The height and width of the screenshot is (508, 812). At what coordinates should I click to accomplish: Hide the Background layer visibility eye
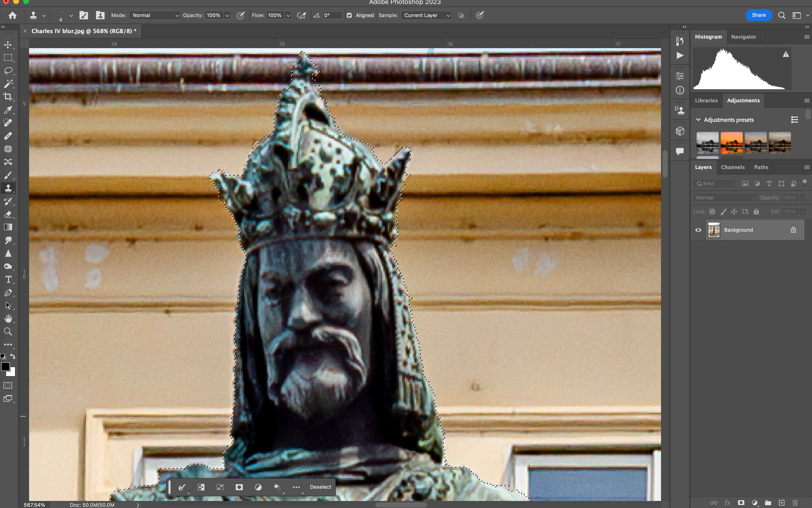pyautogui.click(x=698, y=230)
